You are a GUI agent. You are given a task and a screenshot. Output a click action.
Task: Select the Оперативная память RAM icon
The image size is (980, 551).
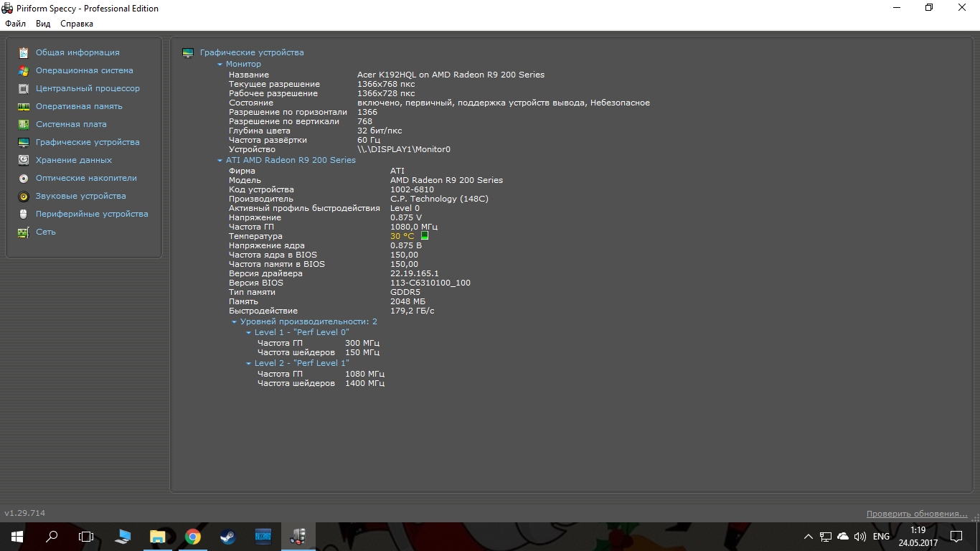24,106
